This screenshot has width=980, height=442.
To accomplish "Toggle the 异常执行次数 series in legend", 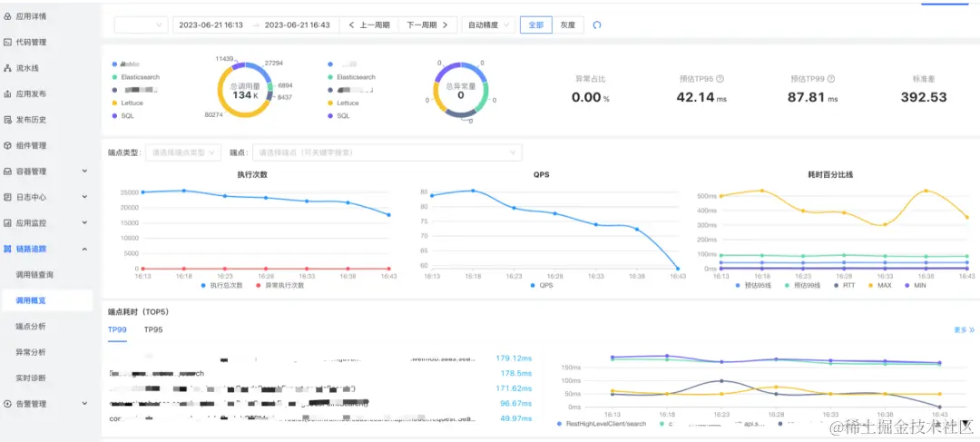I will point(280,285).
